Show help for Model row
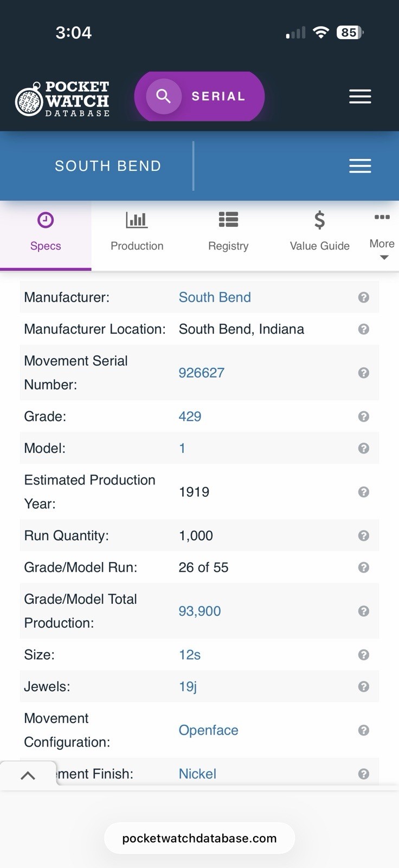The height and width of the screenshot is (868, 399). pos(364,448)
